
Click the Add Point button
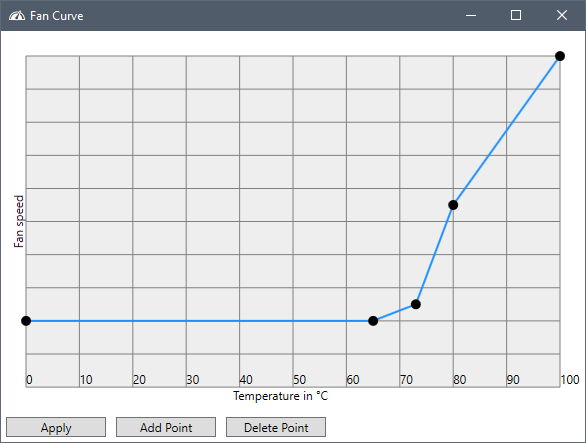[x=166, y=427]
